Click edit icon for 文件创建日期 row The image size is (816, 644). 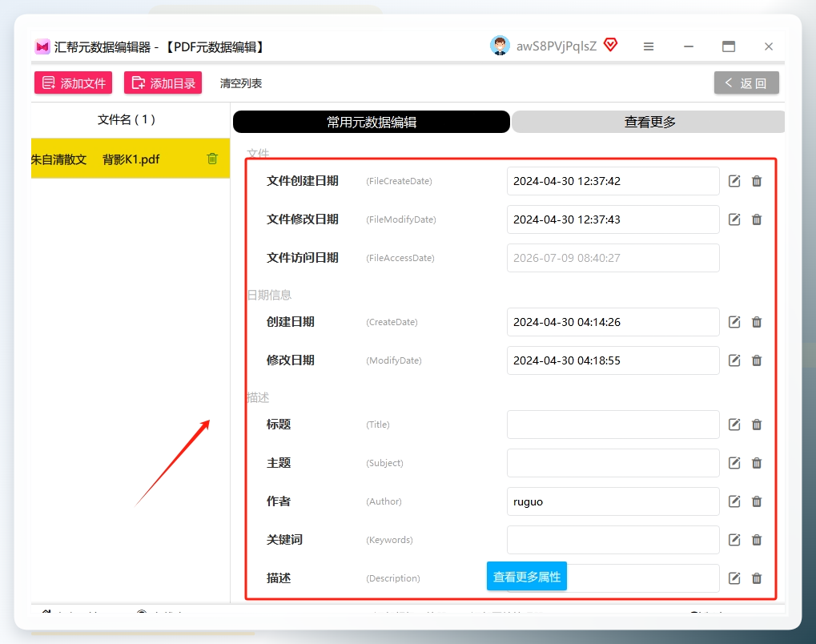point(734,181)
